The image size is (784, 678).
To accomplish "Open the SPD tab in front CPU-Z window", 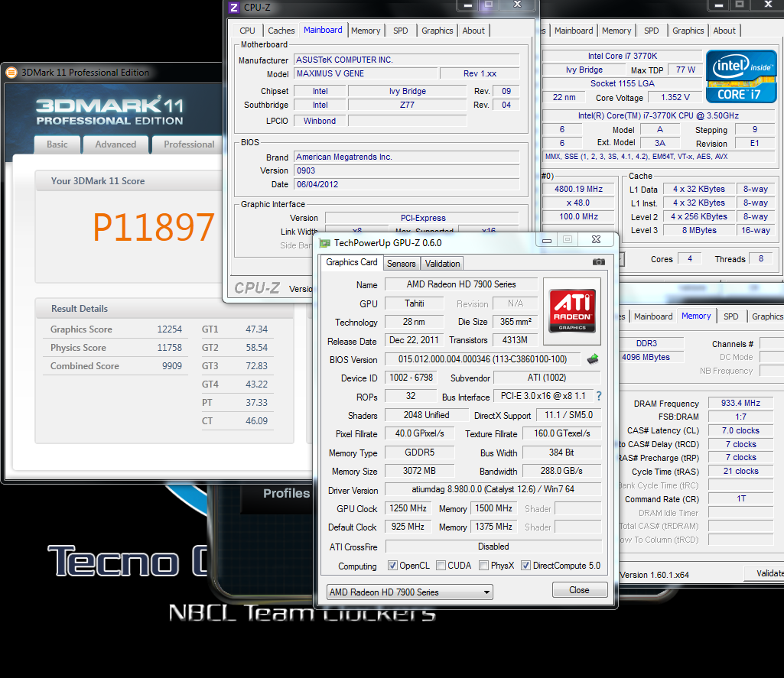I will point(401,31).
